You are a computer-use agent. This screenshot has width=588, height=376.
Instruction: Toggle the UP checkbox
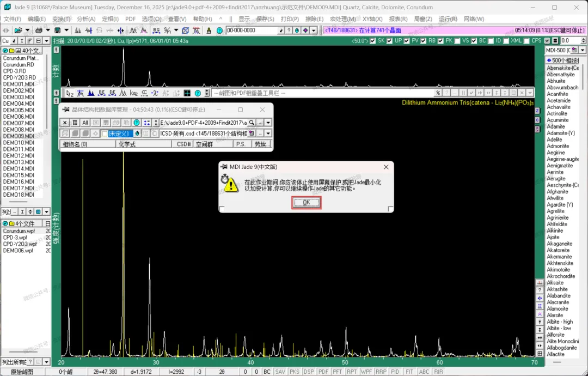coord(390,41)
